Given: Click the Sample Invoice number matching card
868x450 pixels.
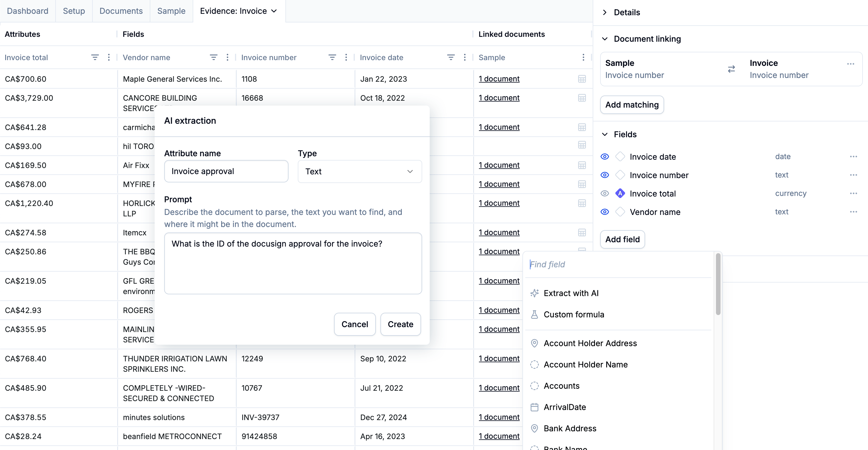Looking at the screenshot, I should [731, 69].
